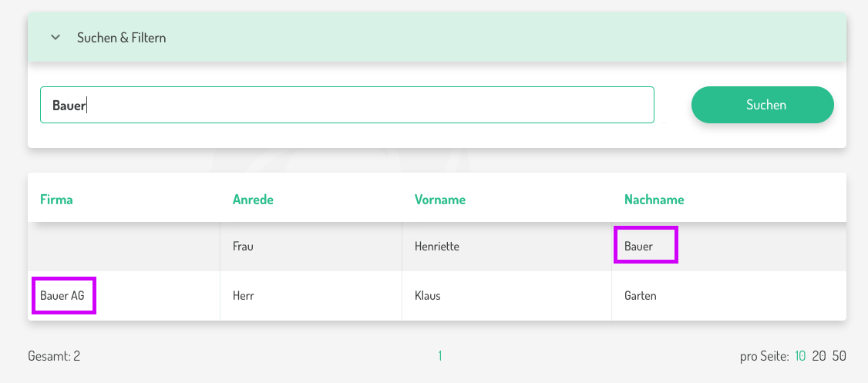Set 20 results per page
This screenshot has height=383, width=868.
819,356
